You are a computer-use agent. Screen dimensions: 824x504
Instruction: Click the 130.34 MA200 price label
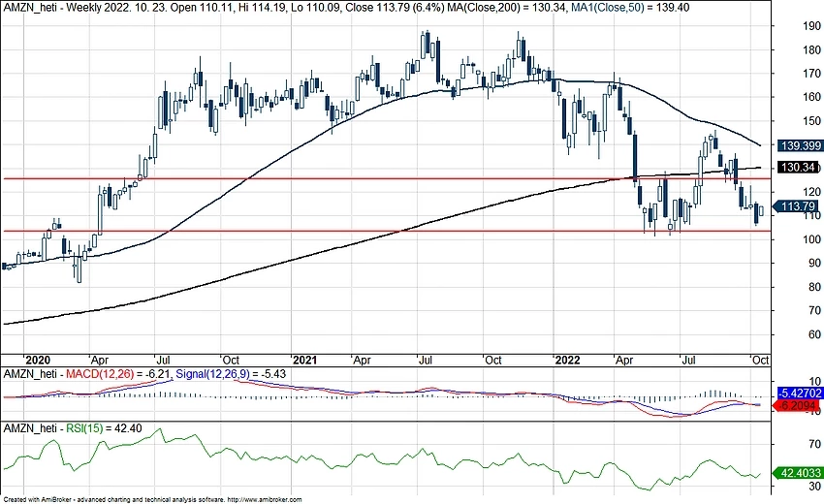click(x=798, y=168)
